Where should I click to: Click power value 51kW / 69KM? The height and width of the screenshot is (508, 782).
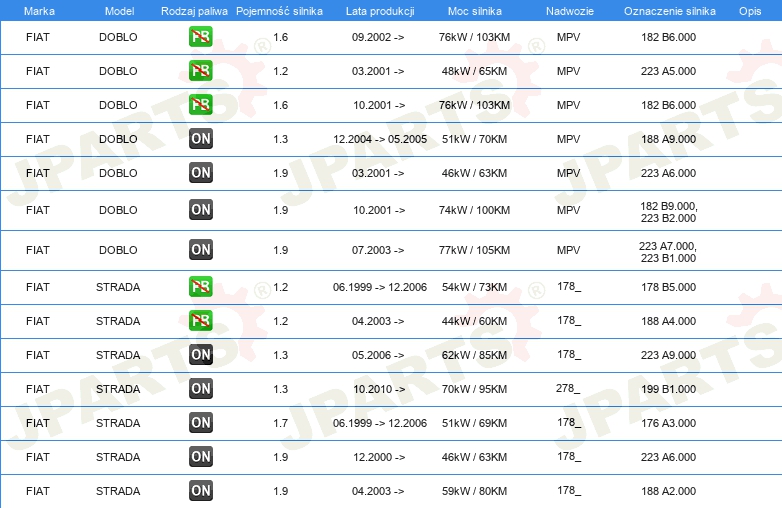474,423
